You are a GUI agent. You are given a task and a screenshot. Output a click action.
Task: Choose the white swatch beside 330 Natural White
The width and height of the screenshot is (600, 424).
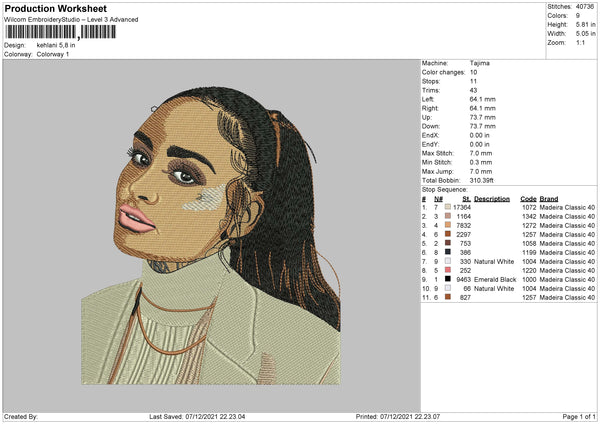448,261
